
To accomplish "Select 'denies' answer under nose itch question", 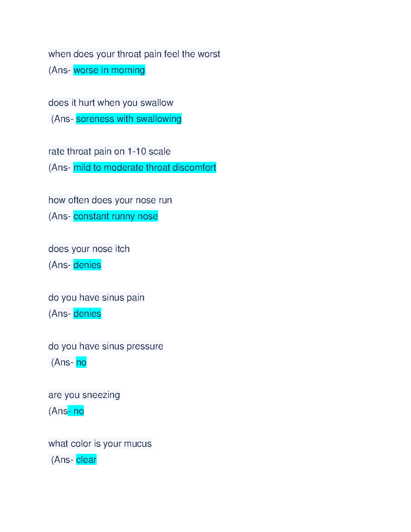I will 87,265.
